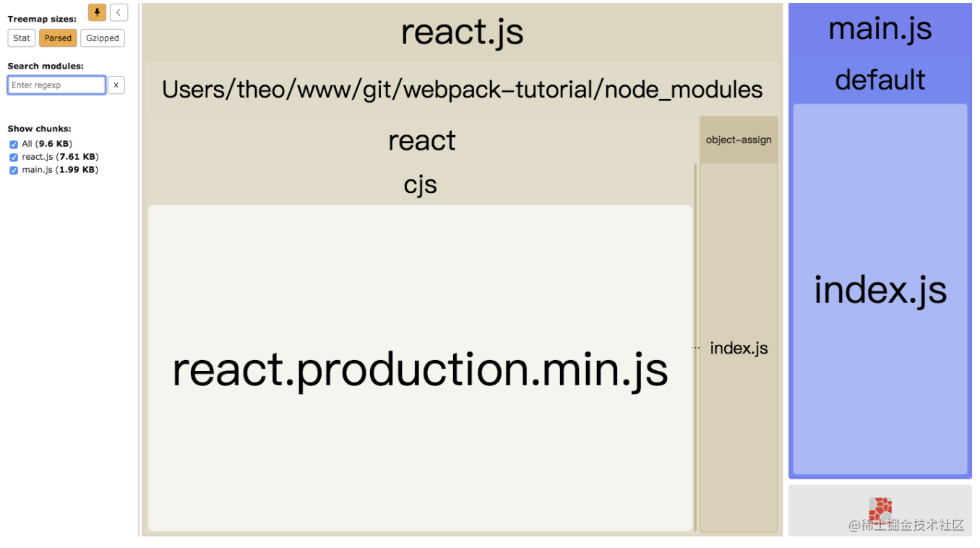The image size is (980, 548).
Task: Click index.js under object-assign
Action: (739, 348)
